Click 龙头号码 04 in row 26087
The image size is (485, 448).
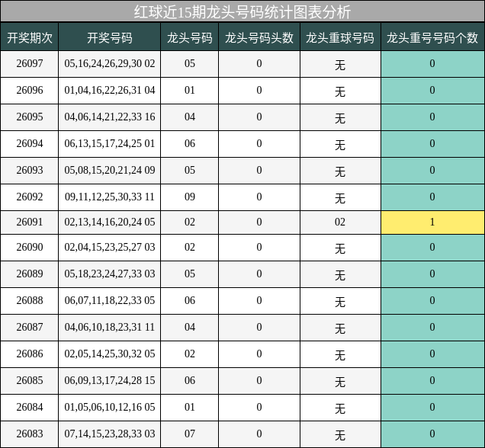(x=190, y=327)
